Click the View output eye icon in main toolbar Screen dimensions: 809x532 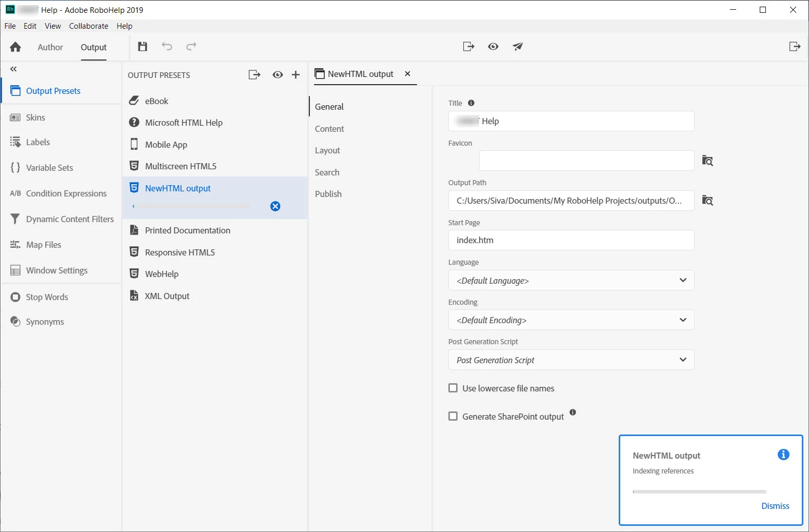(493, 47)
